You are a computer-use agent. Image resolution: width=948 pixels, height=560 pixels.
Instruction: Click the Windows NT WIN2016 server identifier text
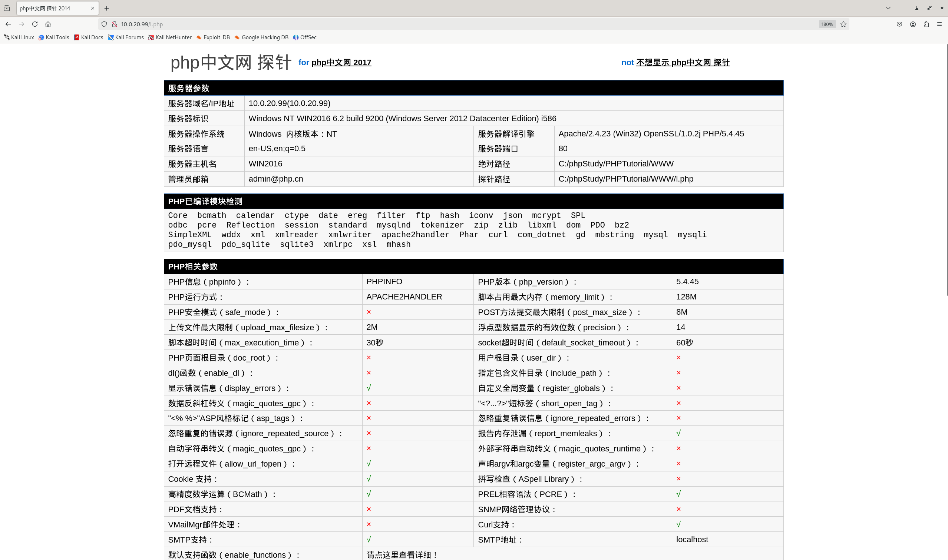tap(402, 119)
